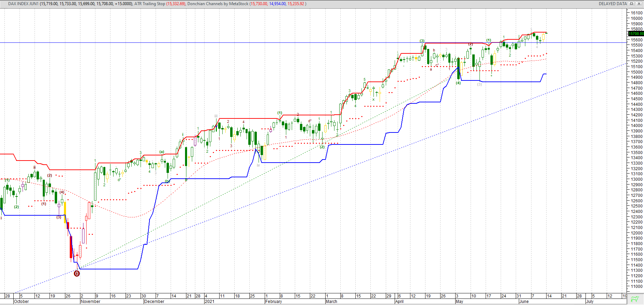Click the November month label on the date axis
644x305 pixels.
point(91,302)
